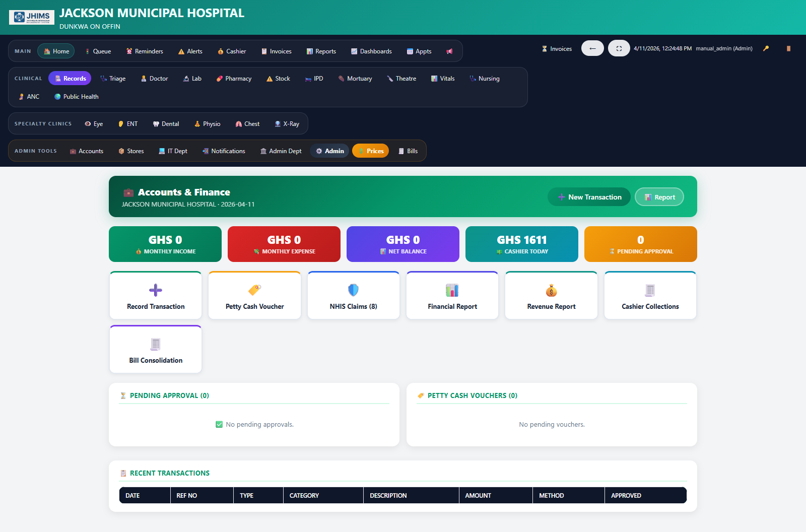Click the Mortuary section icon

pos(342,79)
